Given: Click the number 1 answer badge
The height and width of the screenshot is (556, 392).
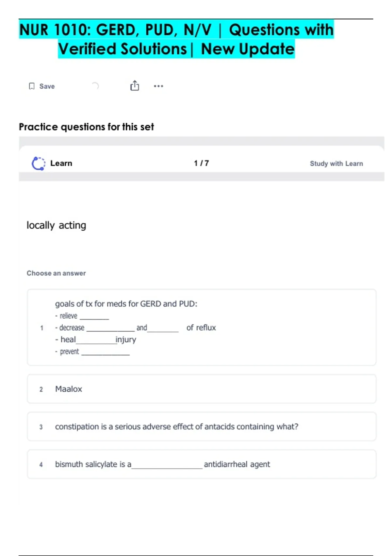Looking at the screenshot, I should [x=41, y=328].
